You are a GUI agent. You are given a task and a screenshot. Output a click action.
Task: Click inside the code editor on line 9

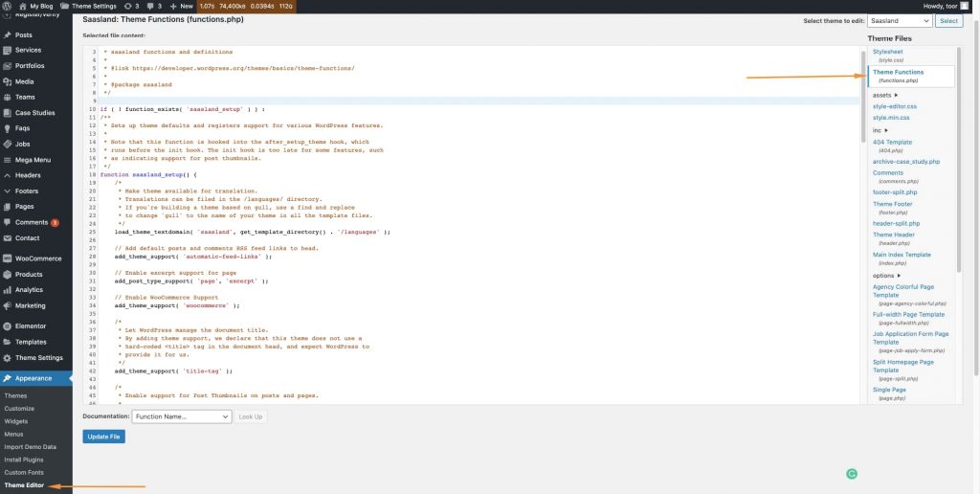[x=479, y=101]
